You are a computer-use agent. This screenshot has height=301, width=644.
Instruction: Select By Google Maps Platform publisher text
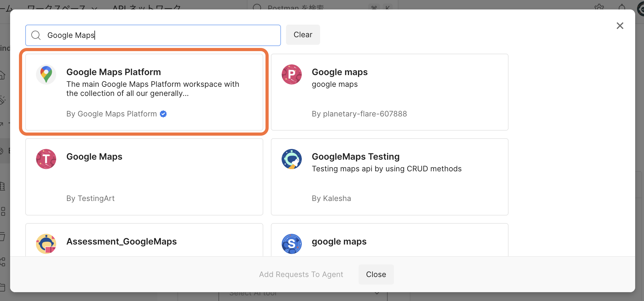pyautogui.click(x=111, y=114)
